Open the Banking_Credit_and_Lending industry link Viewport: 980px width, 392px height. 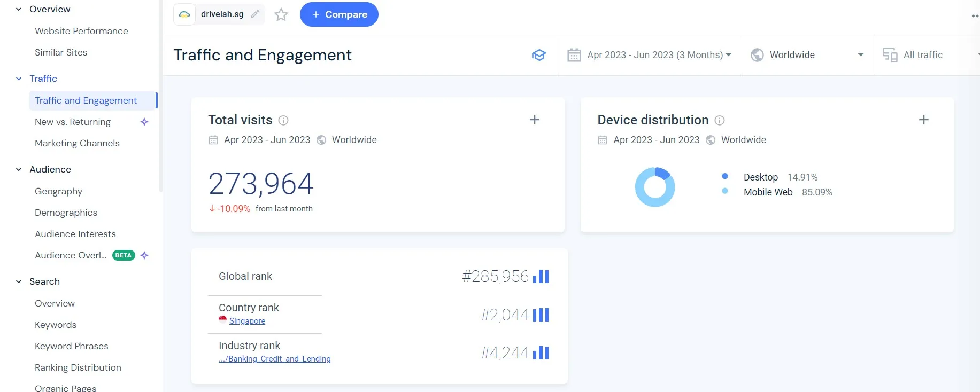coord(275,359)
